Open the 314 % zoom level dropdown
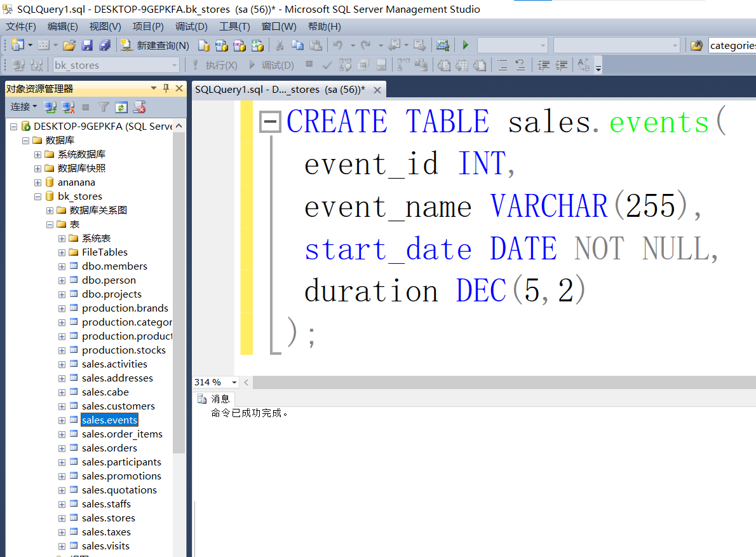This screenshot has height=557, width=756. click(234, 382)
